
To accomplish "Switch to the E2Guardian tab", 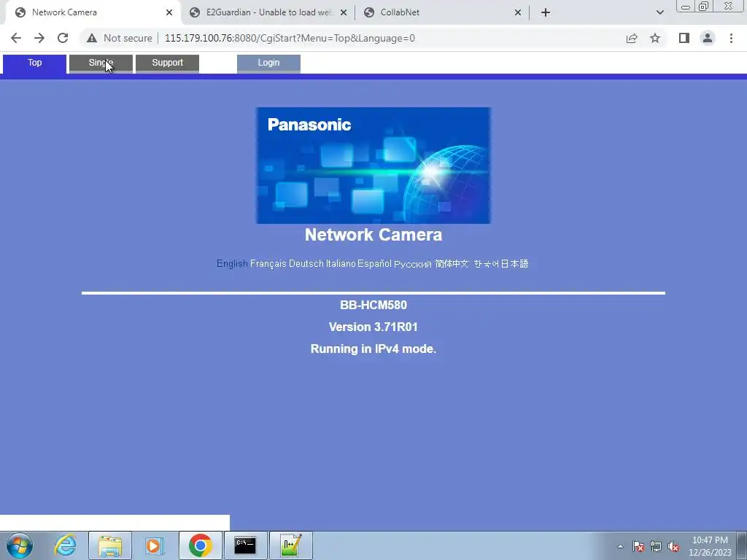I will [x=268, y=12].
